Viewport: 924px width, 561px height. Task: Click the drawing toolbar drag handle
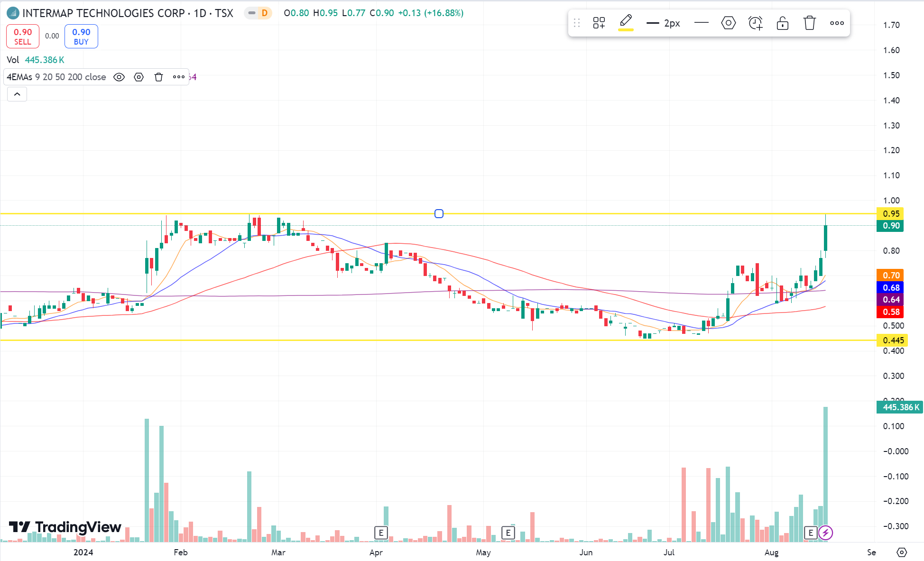(577, 23)
